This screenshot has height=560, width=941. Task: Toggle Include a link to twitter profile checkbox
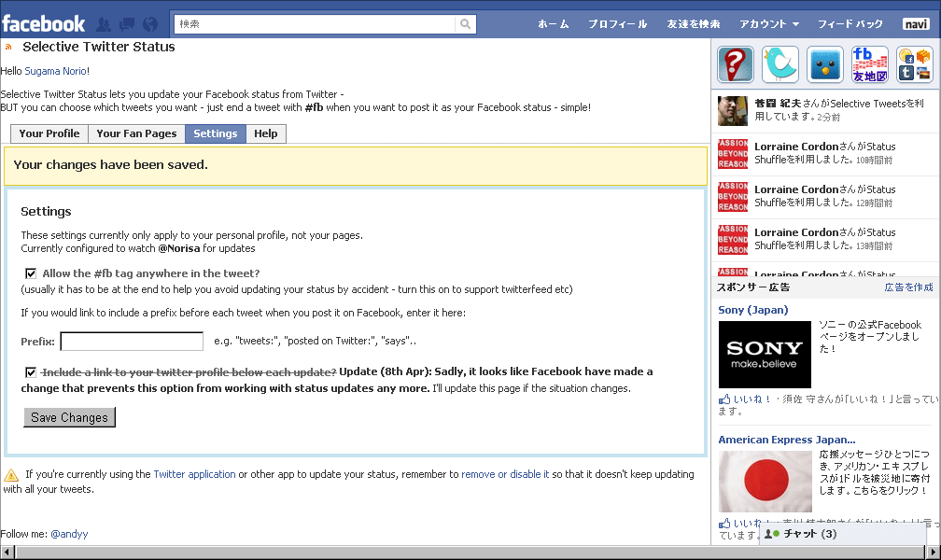point(31,372)
